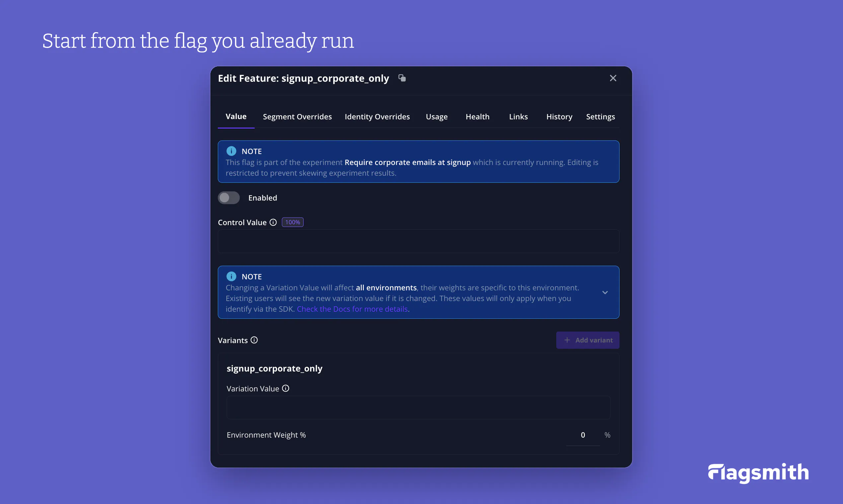Click the Add variant button
The width and height of the screenshot is (843, 504).
[587, 340]
